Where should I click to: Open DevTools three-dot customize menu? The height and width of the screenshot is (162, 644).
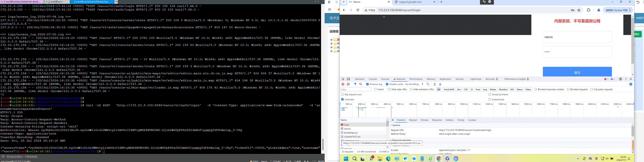coord(626,79)
